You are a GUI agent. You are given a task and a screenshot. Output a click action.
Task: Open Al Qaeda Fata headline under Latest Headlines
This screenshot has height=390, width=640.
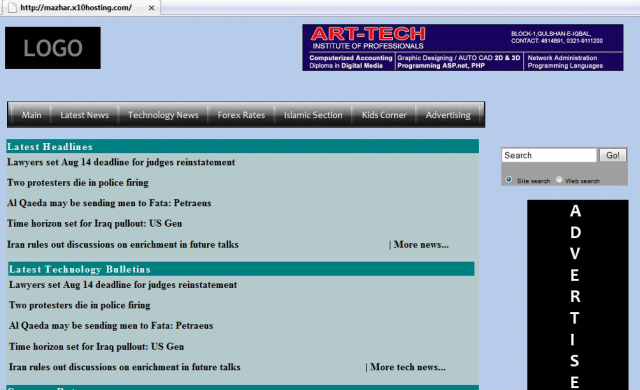tap(109, 203)
